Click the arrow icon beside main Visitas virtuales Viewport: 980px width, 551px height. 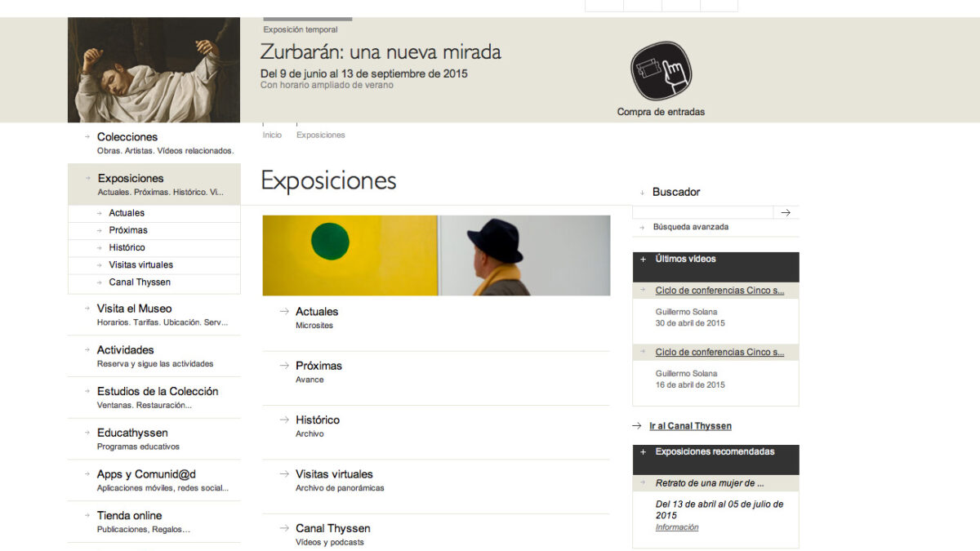284,473
